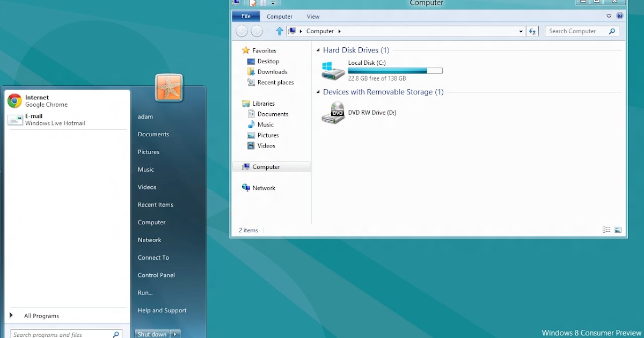Open Pictures library in Explorer sidebar
The image size is (644, 338).
(x=268, y=135)
